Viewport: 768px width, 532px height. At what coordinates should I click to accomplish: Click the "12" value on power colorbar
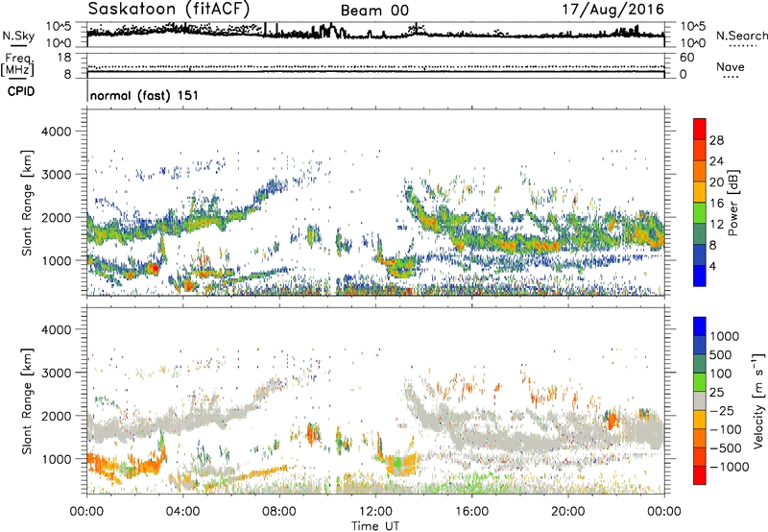[716, 225]
